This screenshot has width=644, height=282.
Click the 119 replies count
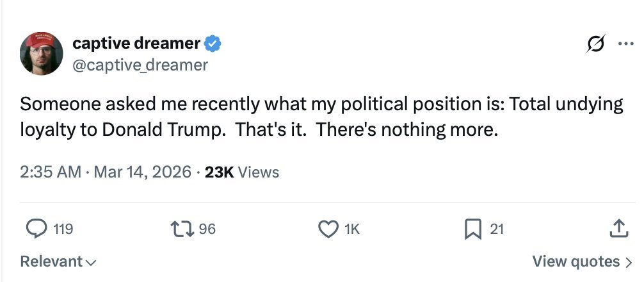click(x=63, y=229)
